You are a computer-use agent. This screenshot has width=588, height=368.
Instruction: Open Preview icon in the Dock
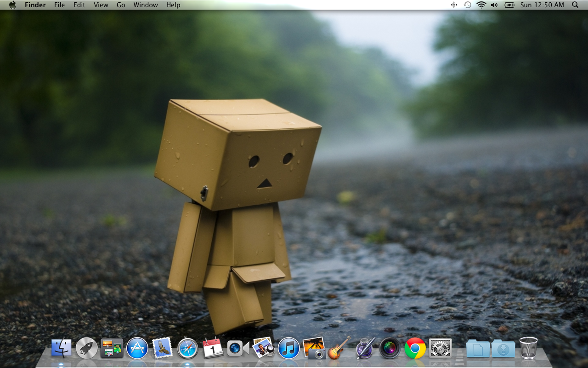pos(263,348)
